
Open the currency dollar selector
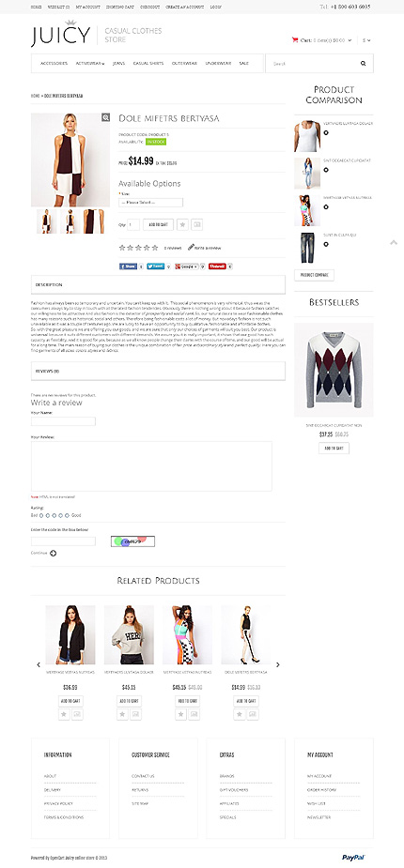click(366, 40)
